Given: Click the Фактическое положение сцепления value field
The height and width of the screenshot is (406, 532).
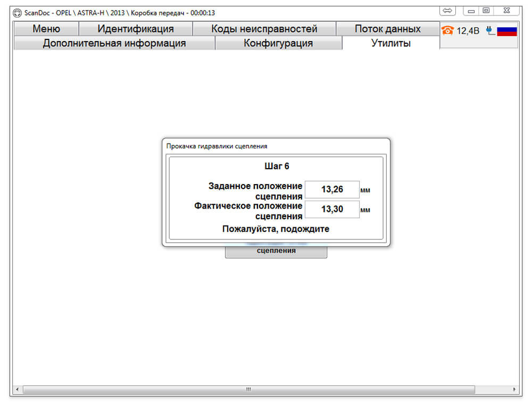Looking at the screenshot, I should click(332, 209).
